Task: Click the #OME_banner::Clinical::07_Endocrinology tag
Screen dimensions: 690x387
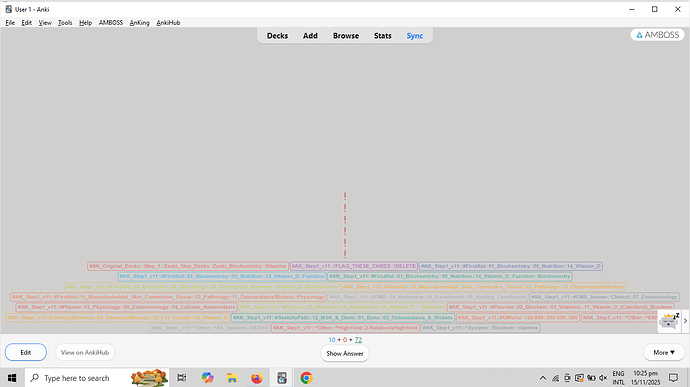Action: 604,297
